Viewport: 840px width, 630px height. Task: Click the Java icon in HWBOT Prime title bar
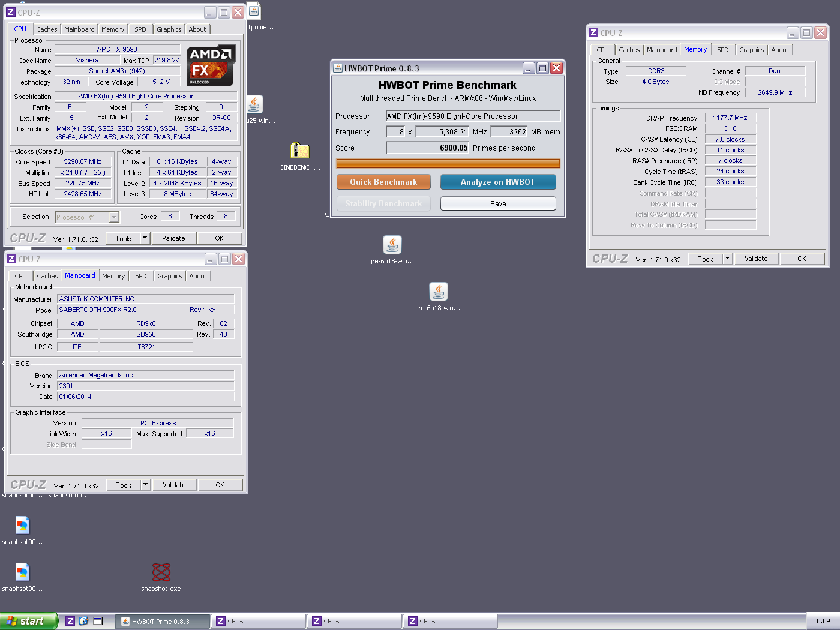coord(338,68)
